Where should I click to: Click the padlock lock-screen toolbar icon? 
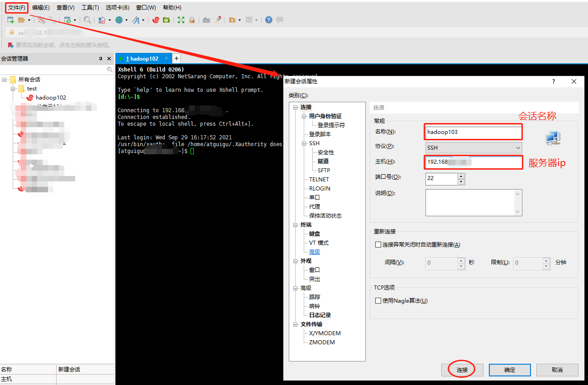[x=192, y=20]
